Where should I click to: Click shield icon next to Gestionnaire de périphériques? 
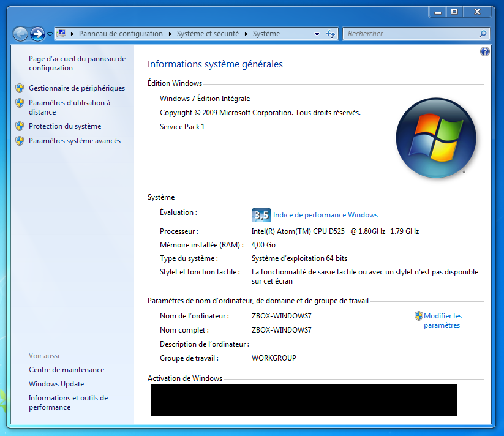[x=20, y=88]
